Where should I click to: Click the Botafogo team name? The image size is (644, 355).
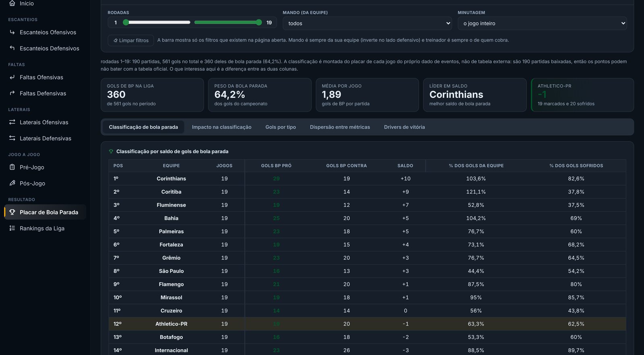171,337
